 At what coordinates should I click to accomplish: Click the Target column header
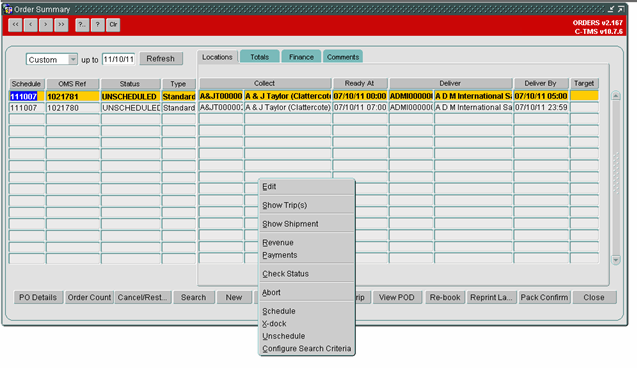point(584,83)
